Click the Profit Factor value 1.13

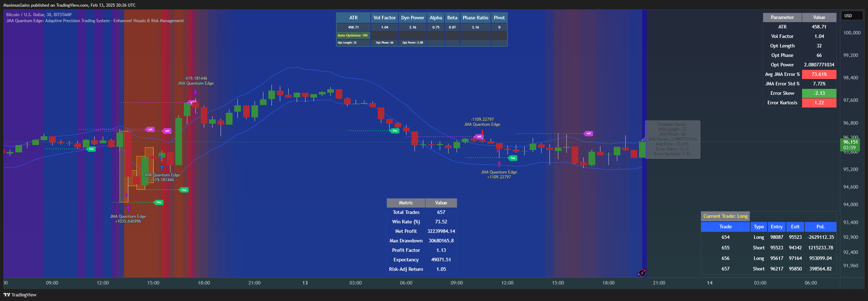441,250
